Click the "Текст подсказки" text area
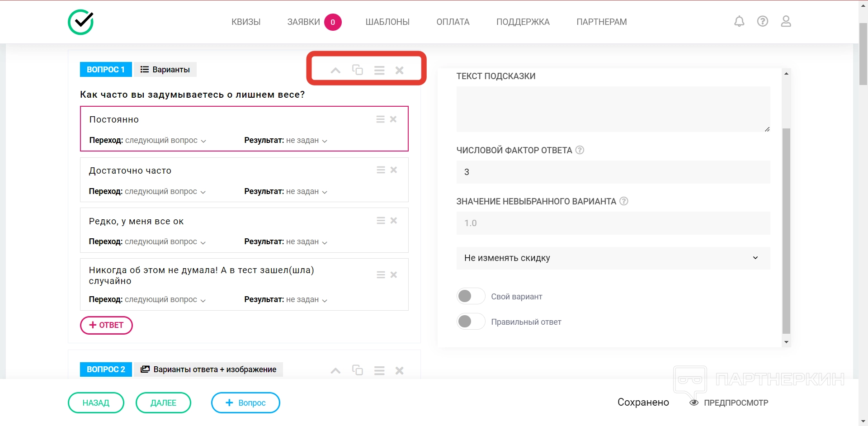The height and width of the screenshot is (426, 868). pos(613,109)
